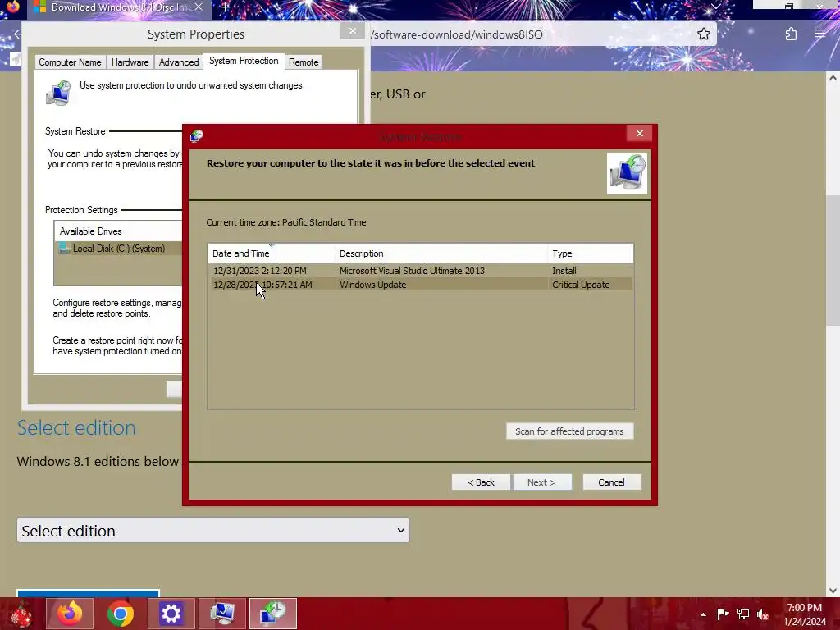This screenshot has height=630, width=840.
Task: Proceed with the Next button
Action: pyautogui.click(x=541, y=482)
